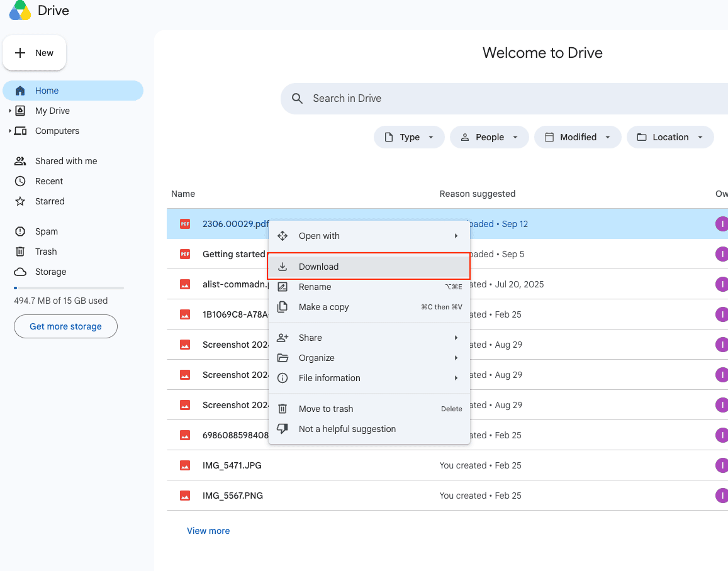Click the Home house icon in sidebar

click(20, 91)
